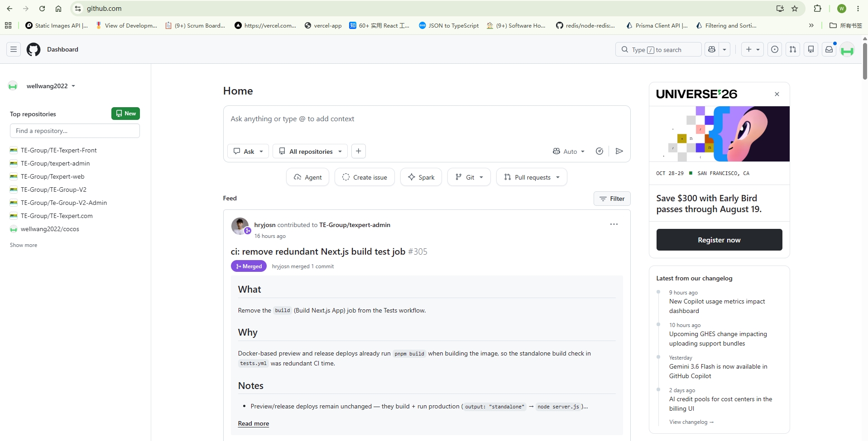This screenshot has width=868, height=441.
Task: Reload the page using the browser refresh icon
Action: [x=42, y=9]
